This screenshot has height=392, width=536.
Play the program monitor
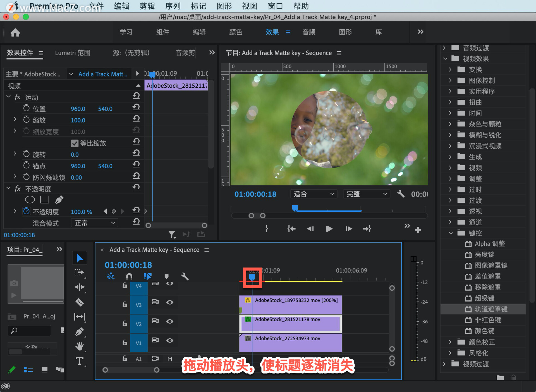(329, 229)
